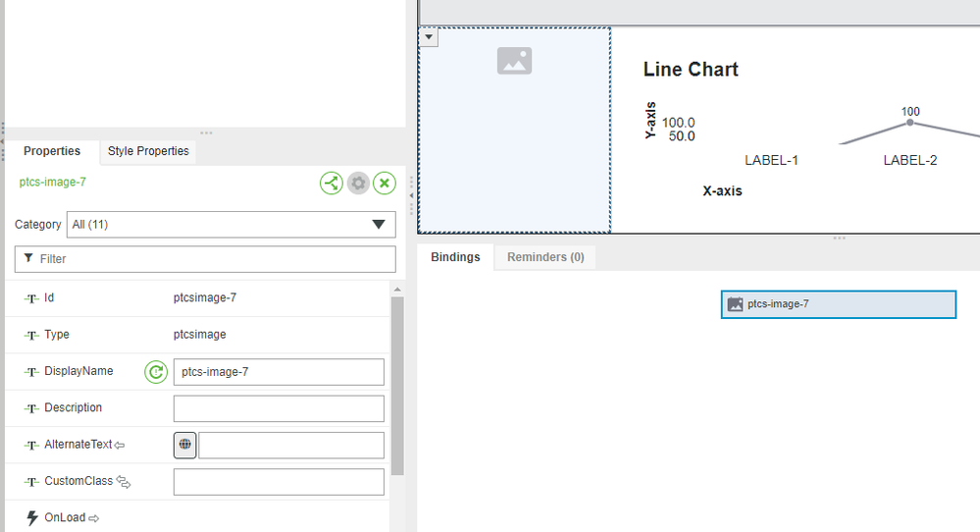Image resolution: width=980 pixels, height=532 pixels.
Task: Select the ptcs-image-7 binding node
Action: point(839,304)
